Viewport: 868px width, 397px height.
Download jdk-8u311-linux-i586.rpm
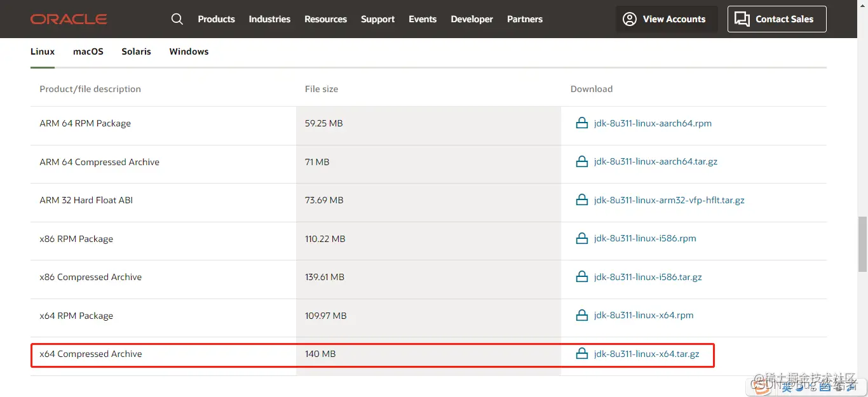point(645,238)
